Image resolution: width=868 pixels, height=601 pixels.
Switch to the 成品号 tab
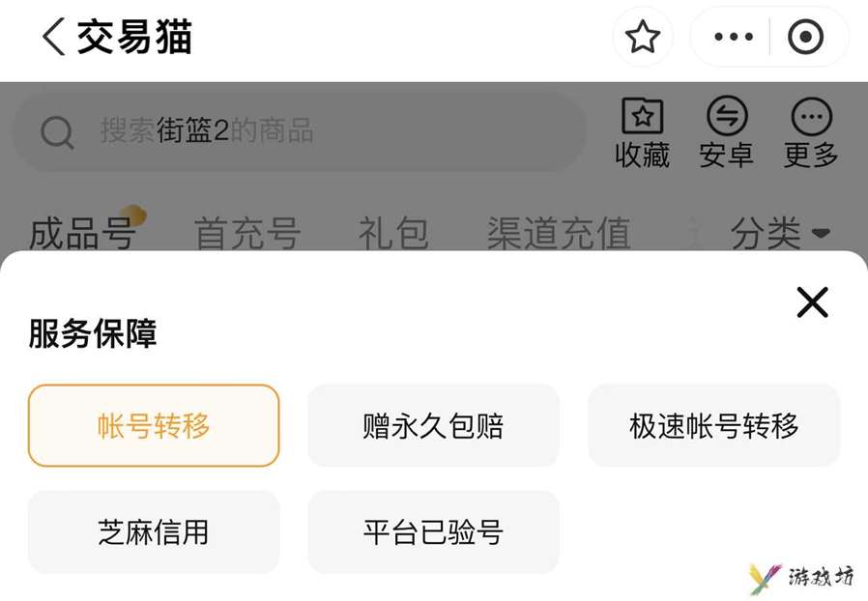[x=82, y=233]
